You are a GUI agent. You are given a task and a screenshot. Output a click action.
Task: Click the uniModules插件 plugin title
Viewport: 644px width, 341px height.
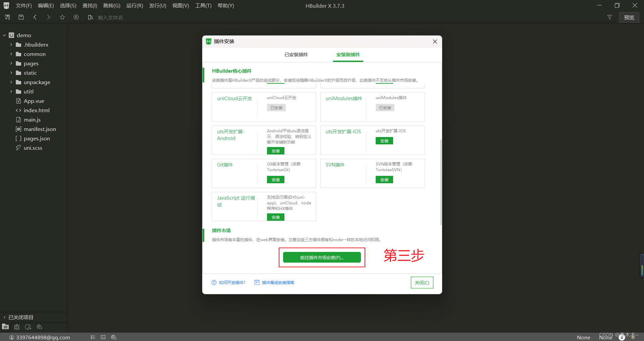(344, 98)
